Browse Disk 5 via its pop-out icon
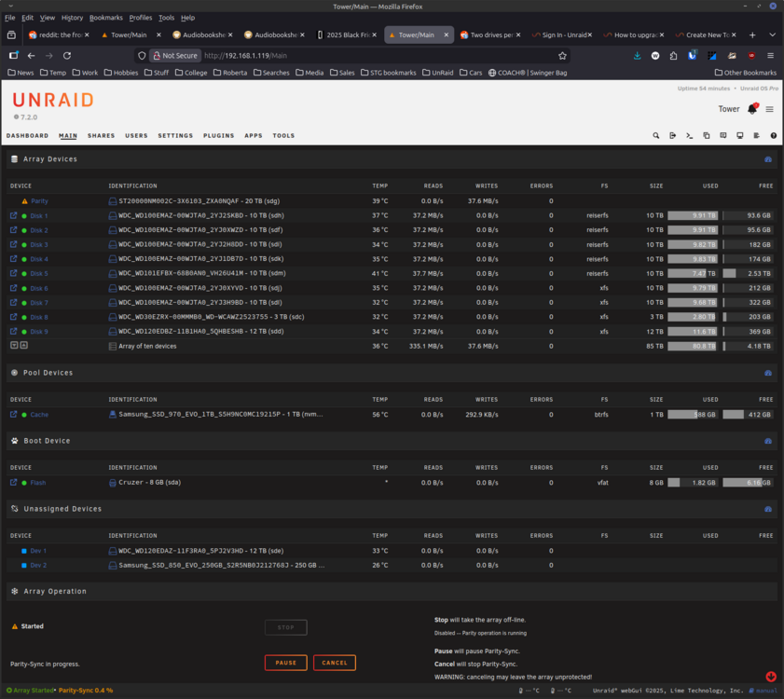The height and width of the screenshot is (699, 784). (13, 273)
